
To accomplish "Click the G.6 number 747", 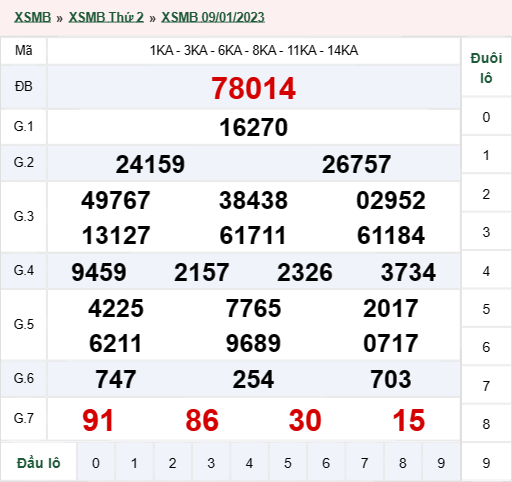I will pyautogui.click(x=116, y=379).
